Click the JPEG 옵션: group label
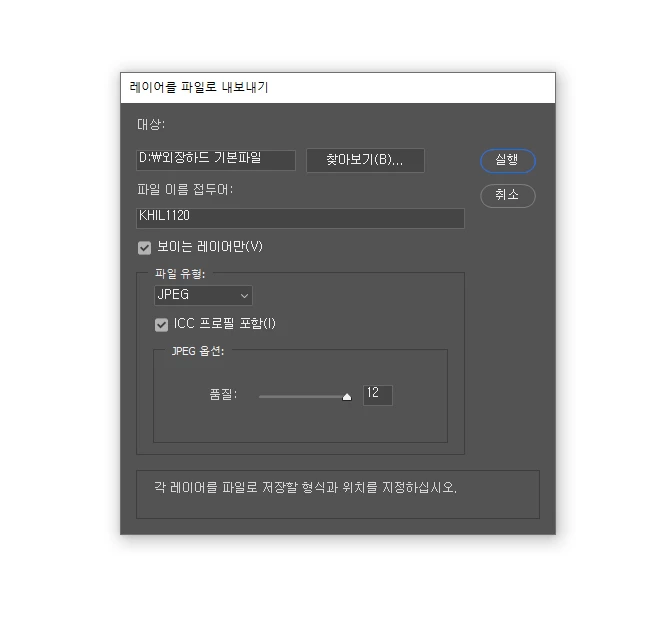Screen dimensions: 669x620 coord(198,351)
